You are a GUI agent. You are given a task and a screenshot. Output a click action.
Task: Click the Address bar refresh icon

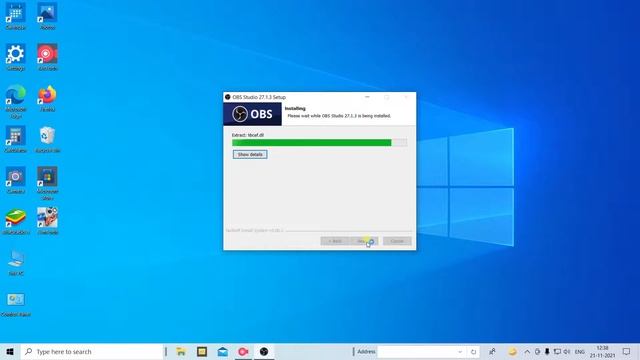473,351
